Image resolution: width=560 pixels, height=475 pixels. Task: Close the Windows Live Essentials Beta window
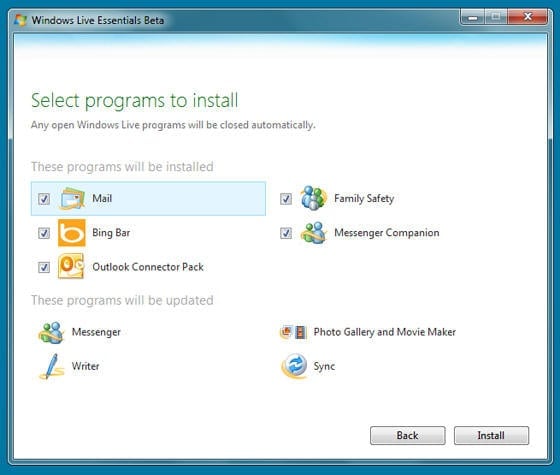click(528, 17)
